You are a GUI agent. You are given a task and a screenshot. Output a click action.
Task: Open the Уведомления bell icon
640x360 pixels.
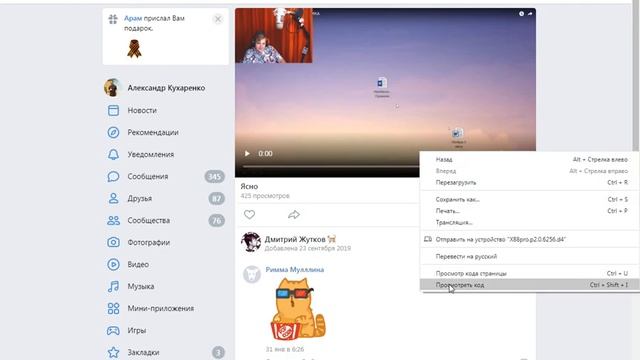[x=113, y=154]
